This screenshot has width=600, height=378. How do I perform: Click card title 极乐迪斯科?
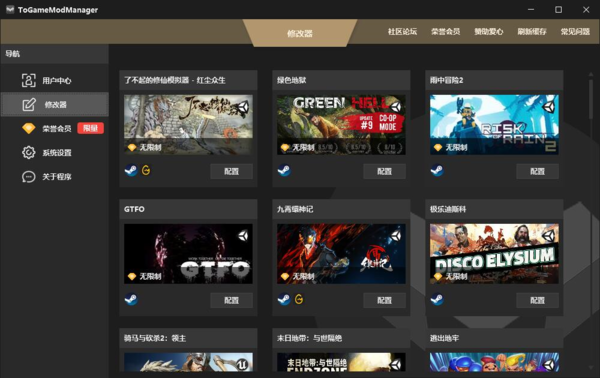click(448, 209)
